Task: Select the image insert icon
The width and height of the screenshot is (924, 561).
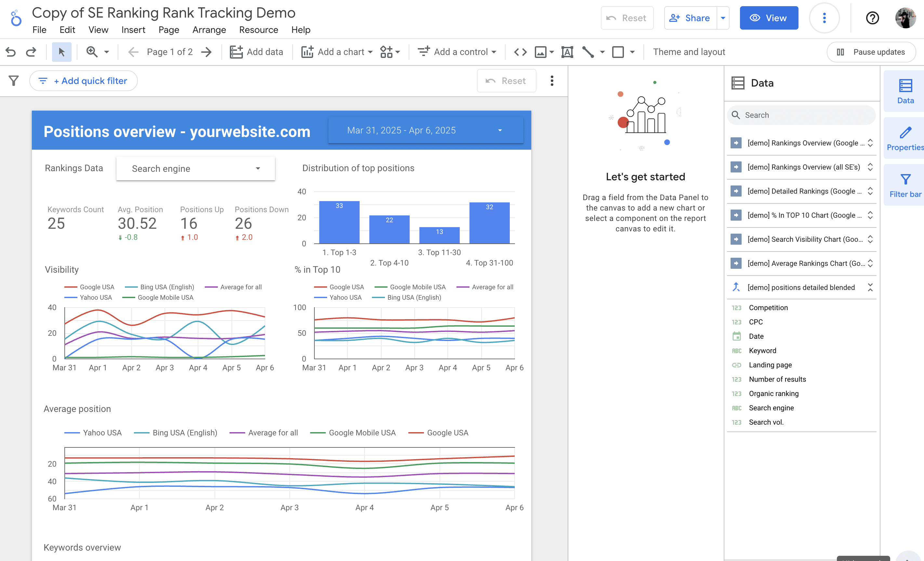Action: (x=541, y=52)
